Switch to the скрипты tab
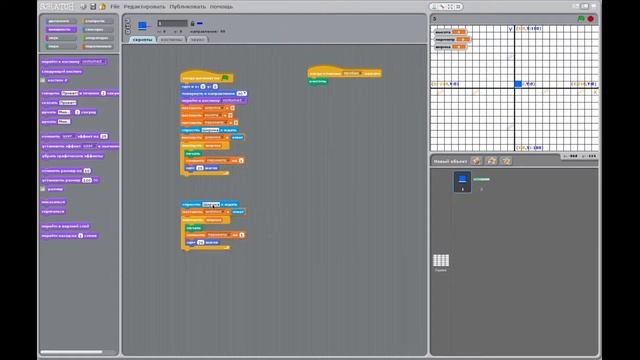 pyautogui.click(x=142, y=40)
